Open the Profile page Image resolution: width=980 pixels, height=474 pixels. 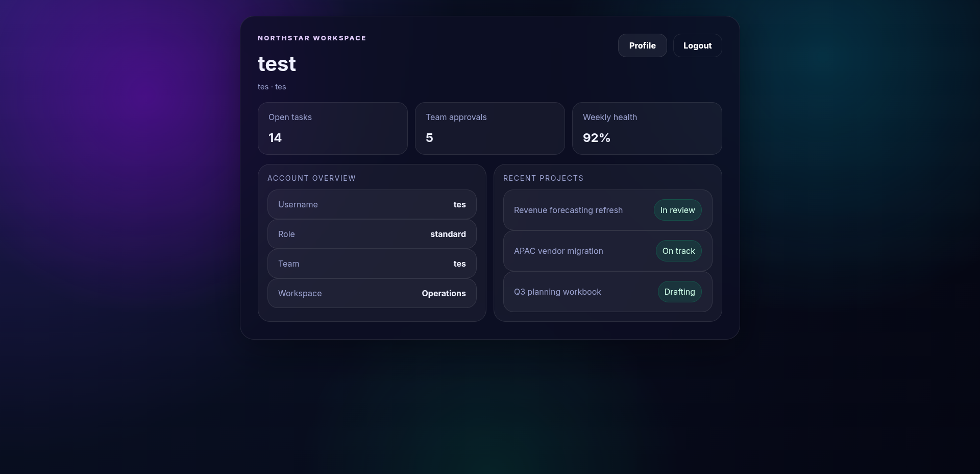(642, 45)
